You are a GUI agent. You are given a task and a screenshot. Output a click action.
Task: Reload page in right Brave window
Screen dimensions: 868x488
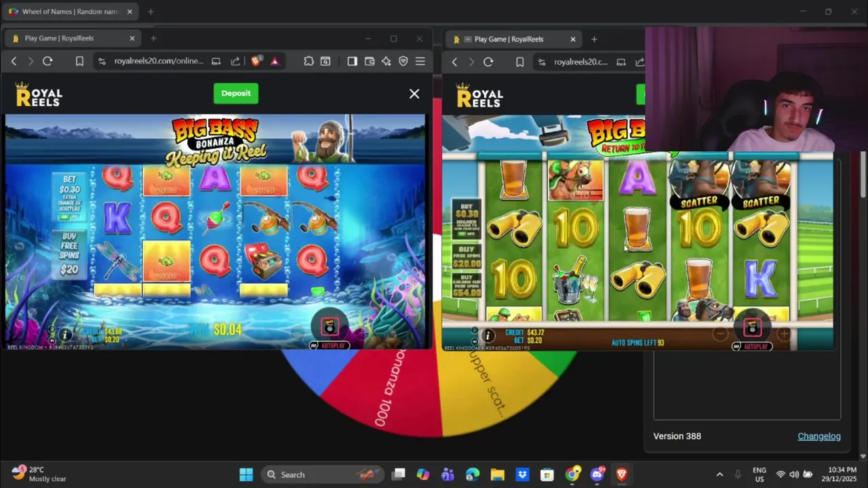coord(488,62)
